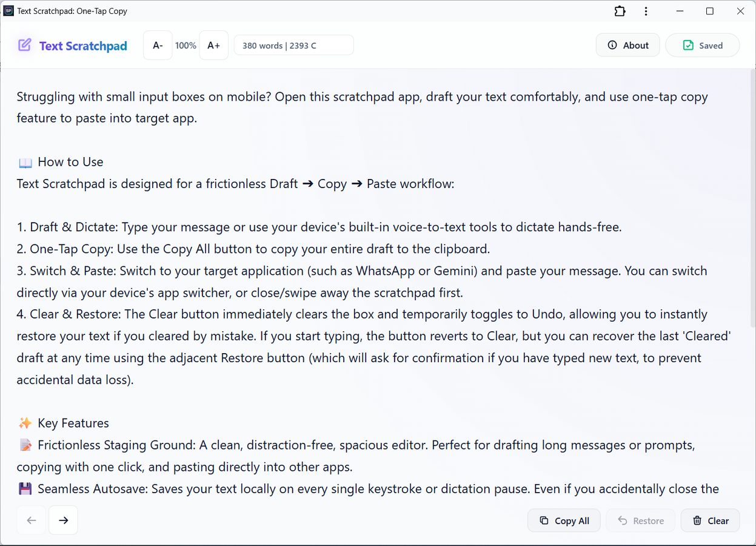The height and width of the screenshot is (546, 756).
Task: Minimize the Text Scratchpad window
Action: tap(680, 11)
